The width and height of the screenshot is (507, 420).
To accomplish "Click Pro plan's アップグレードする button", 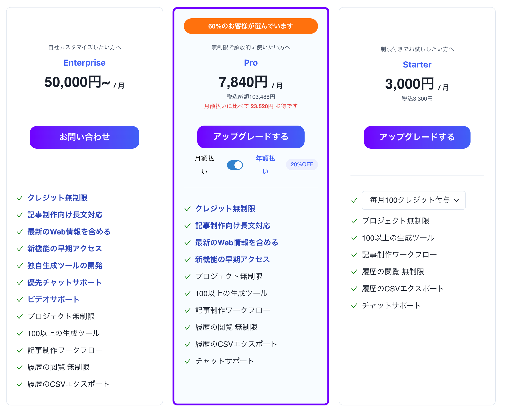I will 251,137.
